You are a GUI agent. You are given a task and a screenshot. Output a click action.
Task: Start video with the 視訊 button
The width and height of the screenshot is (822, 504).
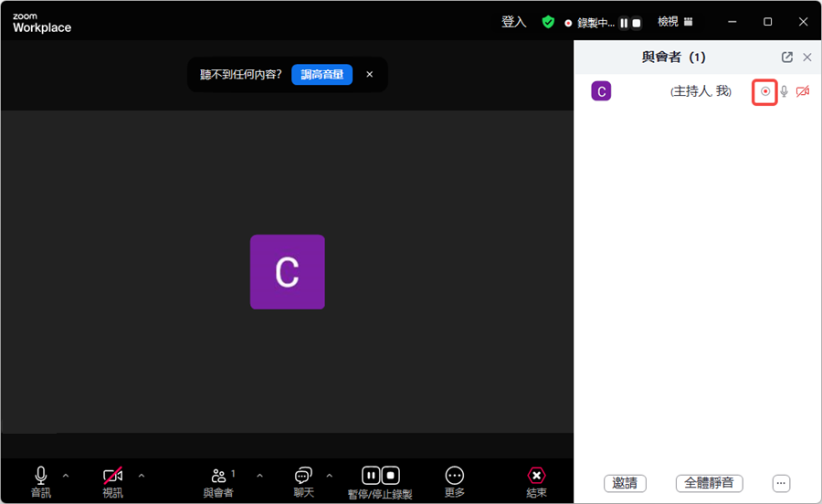click(x=112, y=482)
